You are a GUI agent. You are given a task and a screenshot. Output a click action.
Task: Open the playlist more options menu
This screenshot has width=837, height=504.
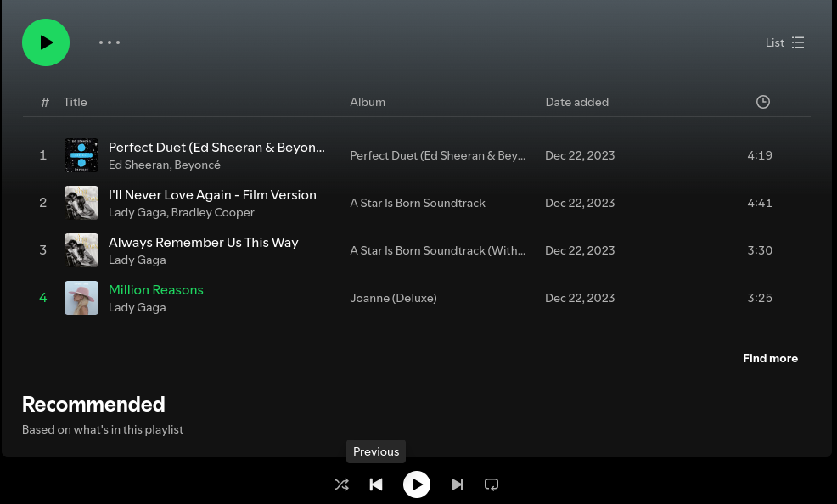110,42
